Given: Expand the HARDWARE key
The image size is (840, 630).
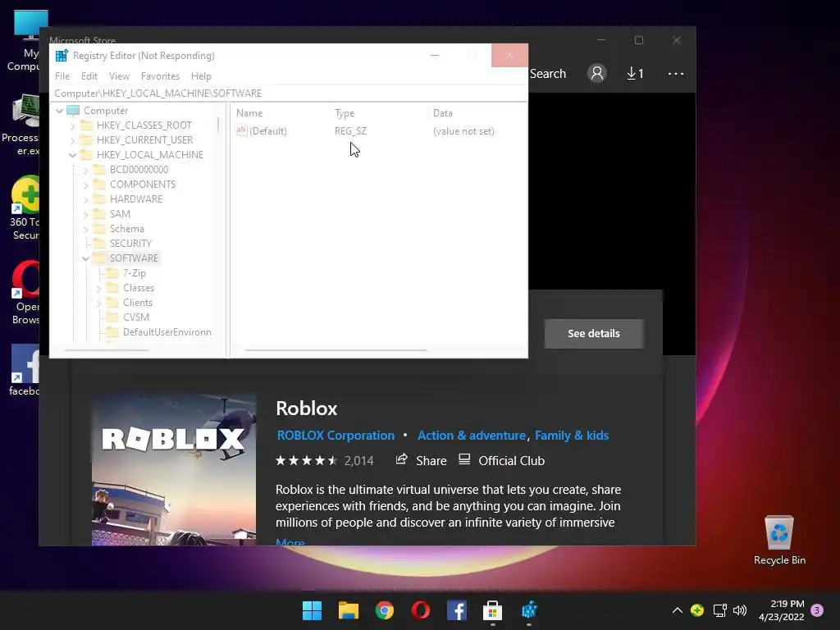Looking at the screenshot, I should click(85, 199).
